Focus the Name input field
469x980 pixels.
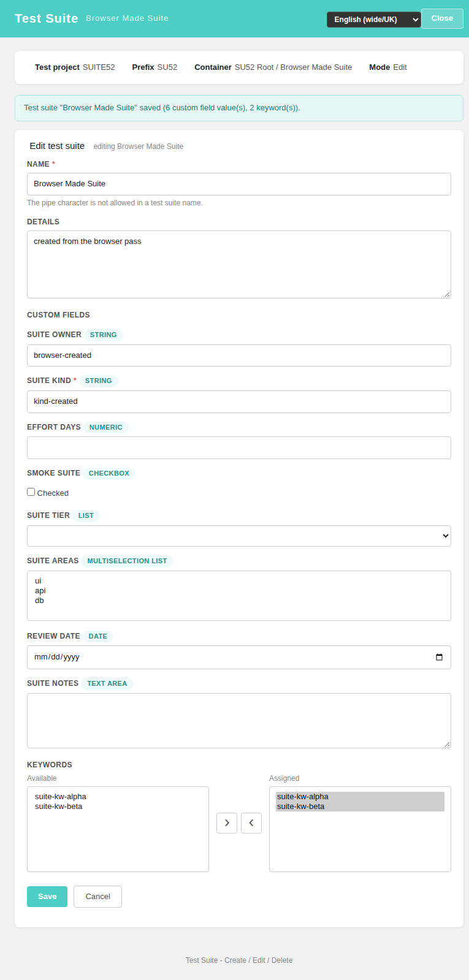[239, 184]
